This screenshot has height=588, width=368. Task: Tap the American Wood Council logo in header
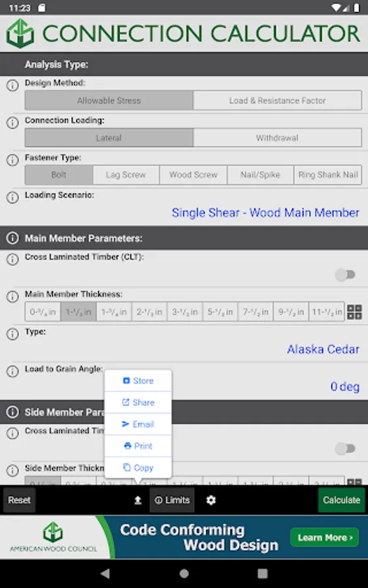[x=20, y=34]
